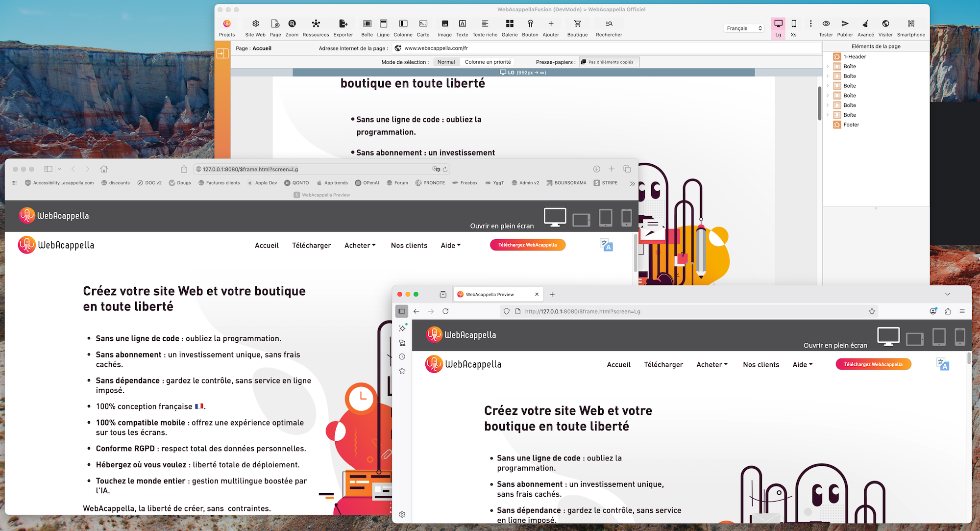Click 'Téléchargez WebAcappella' button in Safari preview
This screenshot has height=531, width=980.
(x=527, y=245)
